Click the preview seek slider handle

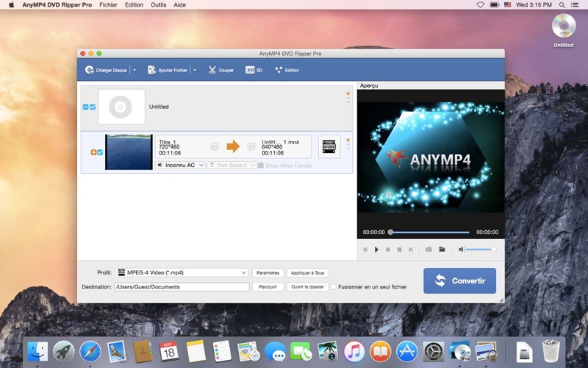[391, 232]
